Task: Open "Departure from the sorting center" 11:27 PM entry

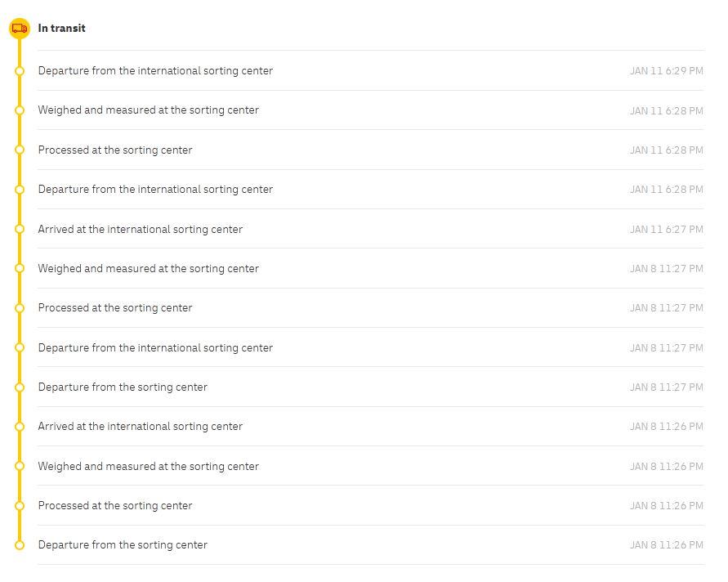Action: [x=123, y=387]
